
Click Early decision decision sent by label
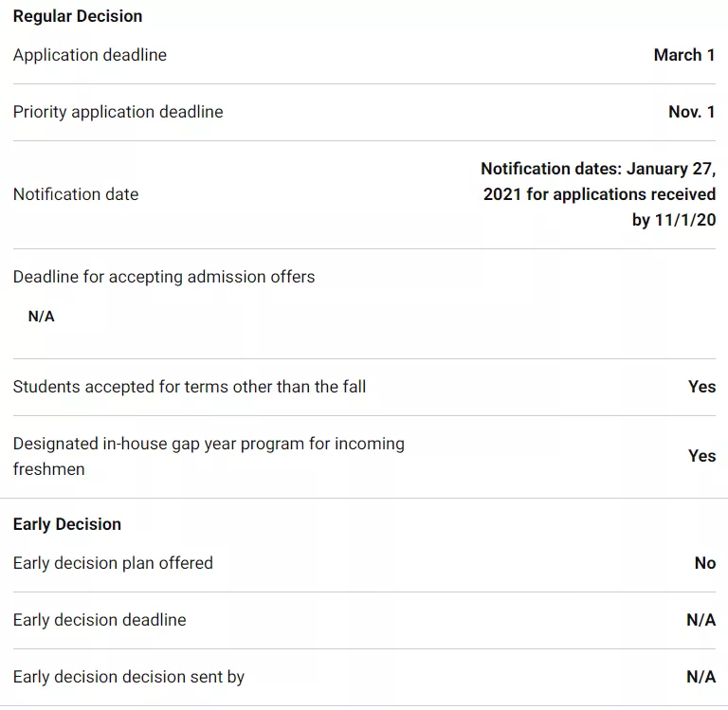129,677
